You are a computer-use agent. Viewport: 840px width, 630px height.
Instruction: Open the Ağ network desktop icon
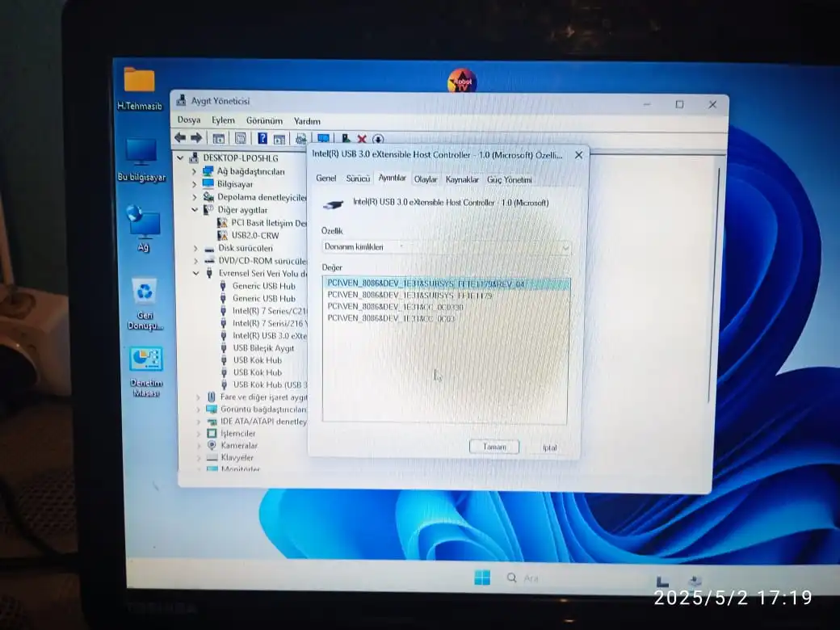(143, 229)
